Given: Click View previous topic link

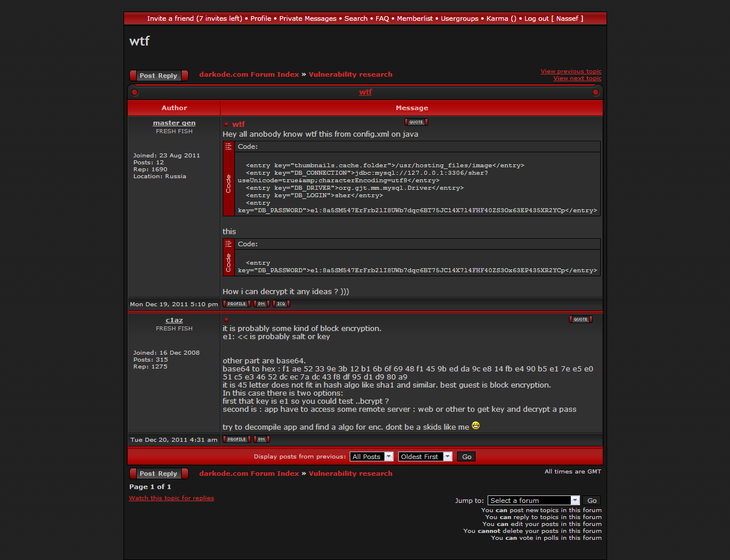Looking at the screenshot, I should [x=570, y=72].
